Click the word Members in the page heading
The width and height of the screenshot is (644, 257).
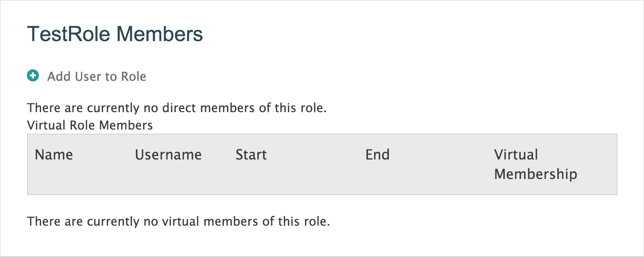point(159,34)
